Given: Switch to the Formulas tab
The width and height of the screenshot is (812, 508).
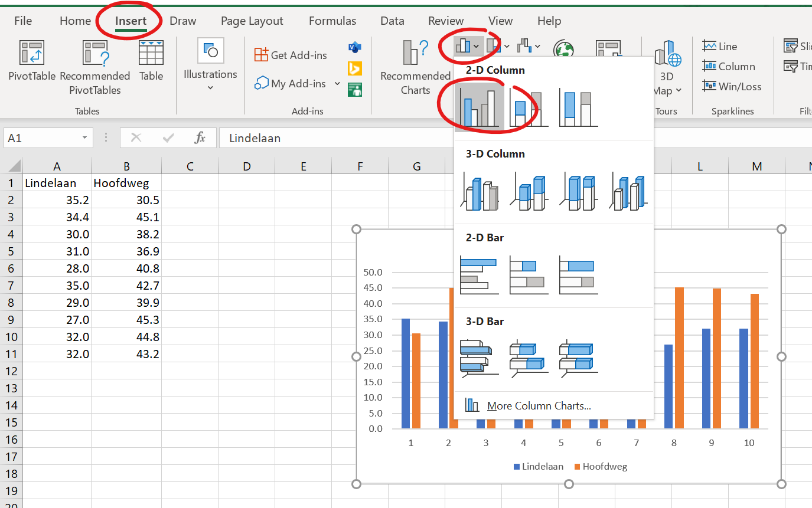Looking at the screenshot, I should pyautogui.click(x=332, y=21).
